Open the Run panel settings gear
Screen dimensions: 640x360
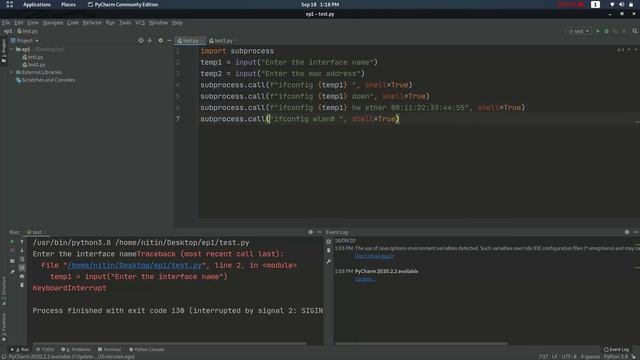(x=311, y=232)
